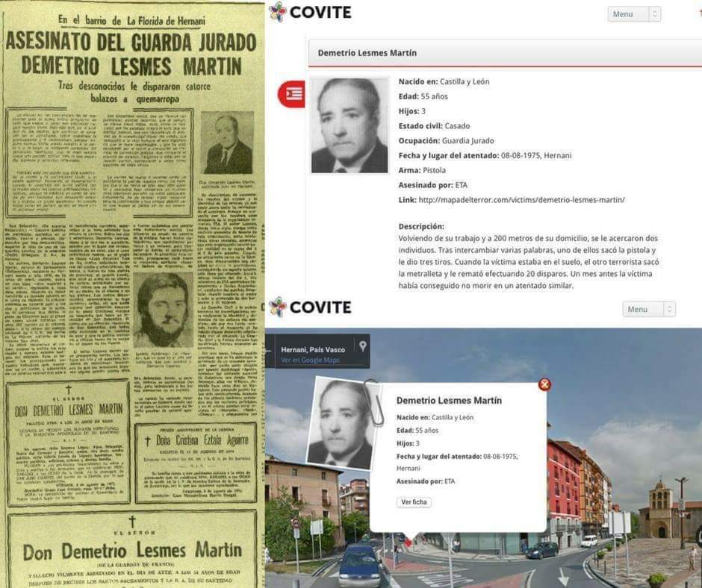702x588 pixels.
Task: Click the Ocupación: Guardia Jurado line
Action: [447, 140]
